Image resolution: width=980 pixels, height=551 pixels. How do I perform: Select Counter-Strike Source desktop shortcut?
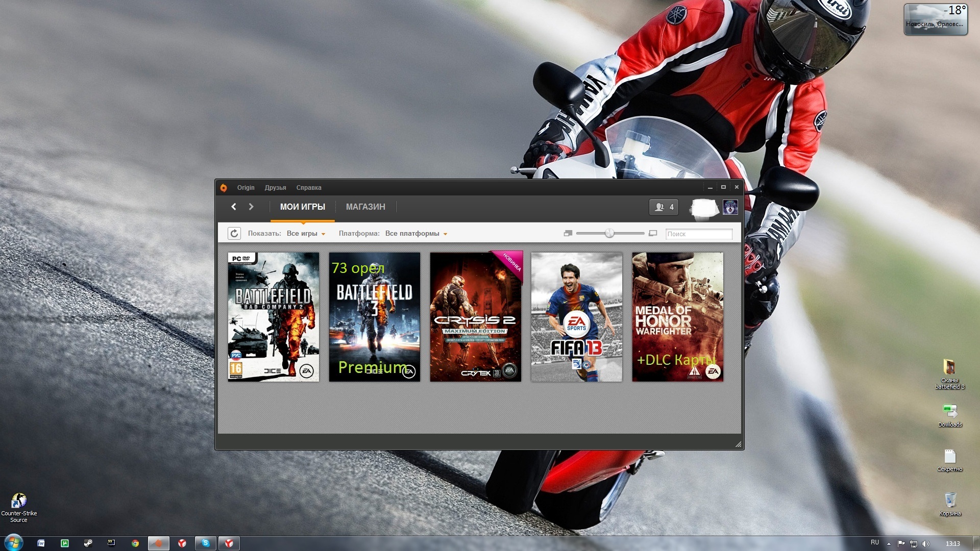(x=19, y=508)
